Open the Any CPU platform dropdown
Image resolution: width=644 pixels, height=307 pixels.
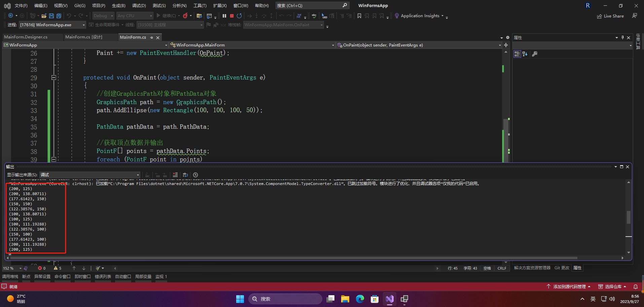click(135, 16)
